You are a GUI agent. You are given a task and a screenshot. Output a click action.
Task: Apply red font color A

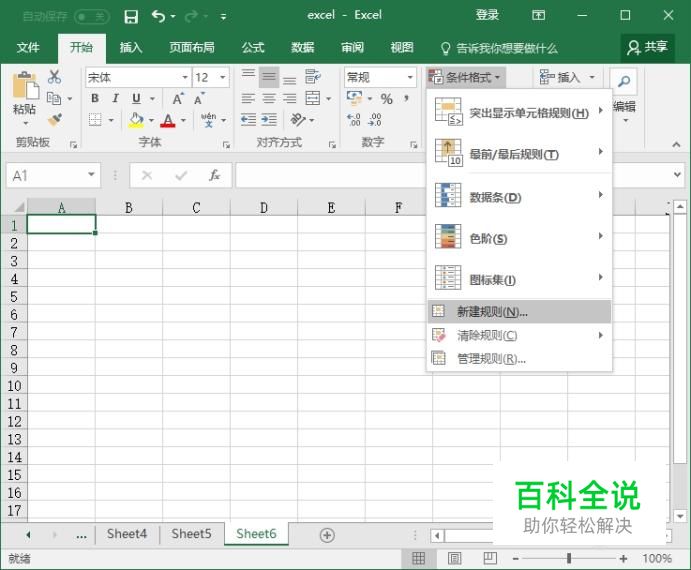click(168, 120)
